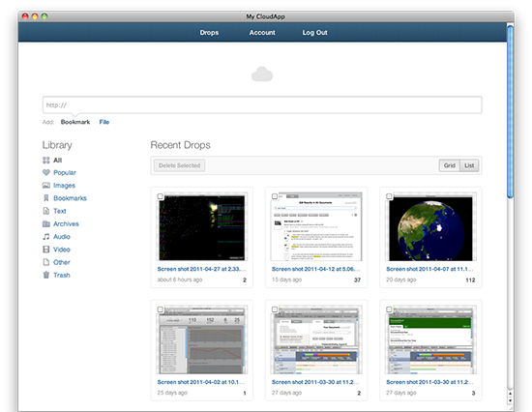The image size is (532, 412).
Task: Check the 2011-04-27 screenshot drop checkbox
Action: tap(161, 196)
